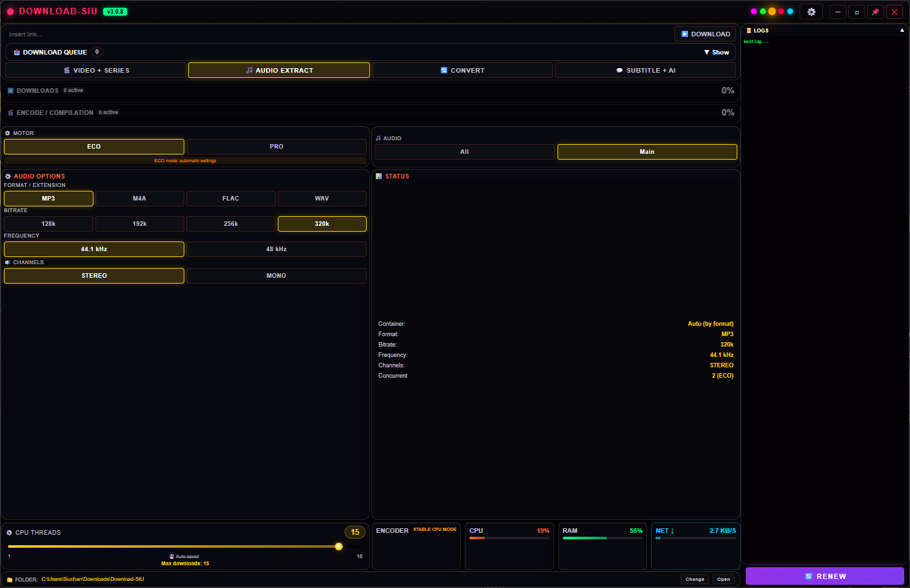Click Auto (by format) container value
This screenshot has width=910, height=588.
(711, 324)
